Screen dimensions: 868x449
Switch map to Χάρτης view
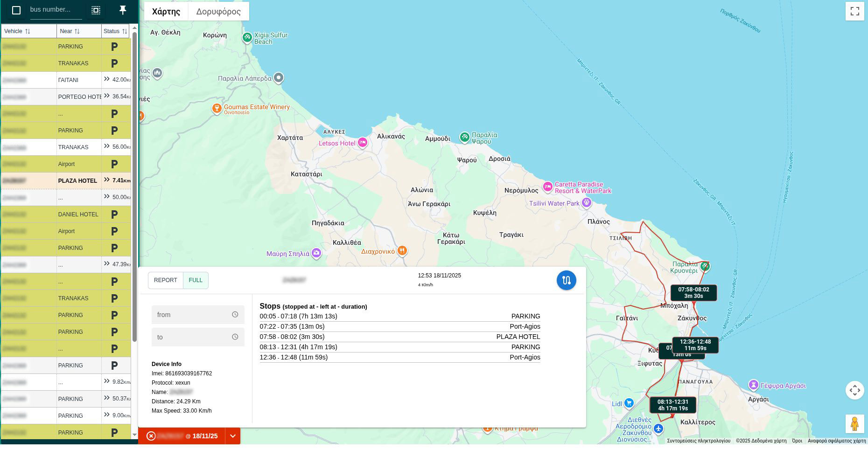[166, 12]
